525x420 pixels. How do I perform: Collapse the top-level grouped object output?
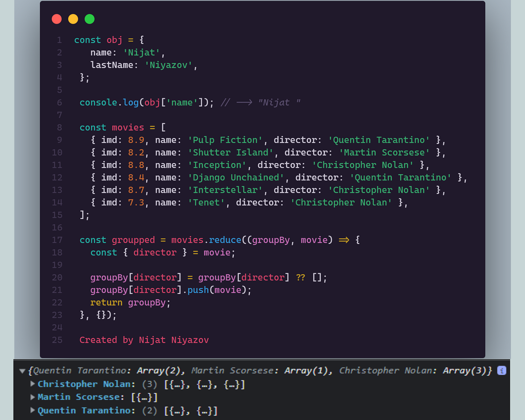click(x=22, y=370)
